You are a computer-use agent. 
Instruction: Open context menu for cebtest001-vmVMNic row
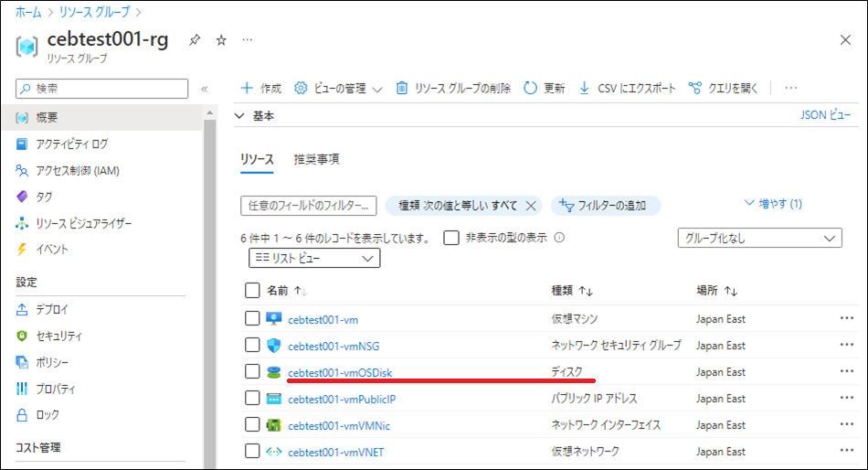846,424
